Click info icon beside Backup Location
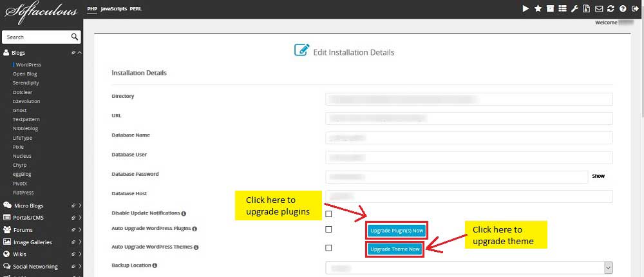The image size is (644, 277). pos(155,265)
